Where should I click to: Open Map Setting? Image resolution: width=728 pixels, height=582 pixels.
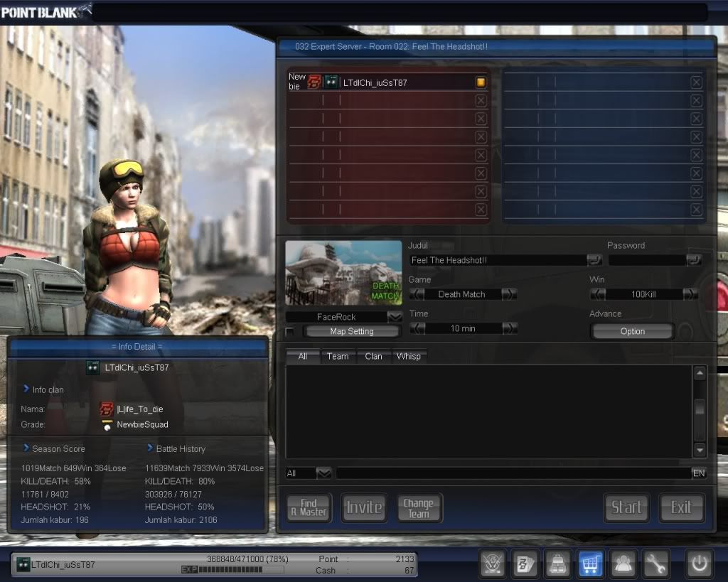[x=352, y=331]
